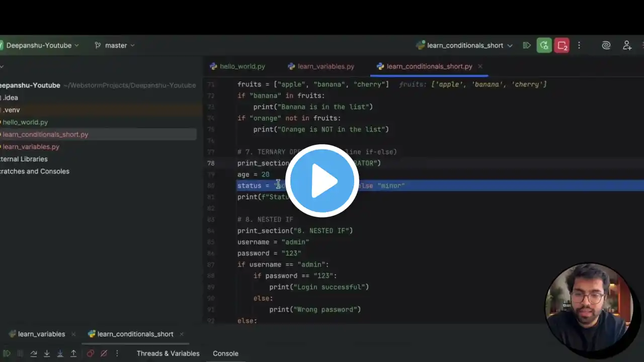Click the Resume Program icon in the debug toolbar
The width and height of the screenshot is (644, 362).
[x=7, y=353]
